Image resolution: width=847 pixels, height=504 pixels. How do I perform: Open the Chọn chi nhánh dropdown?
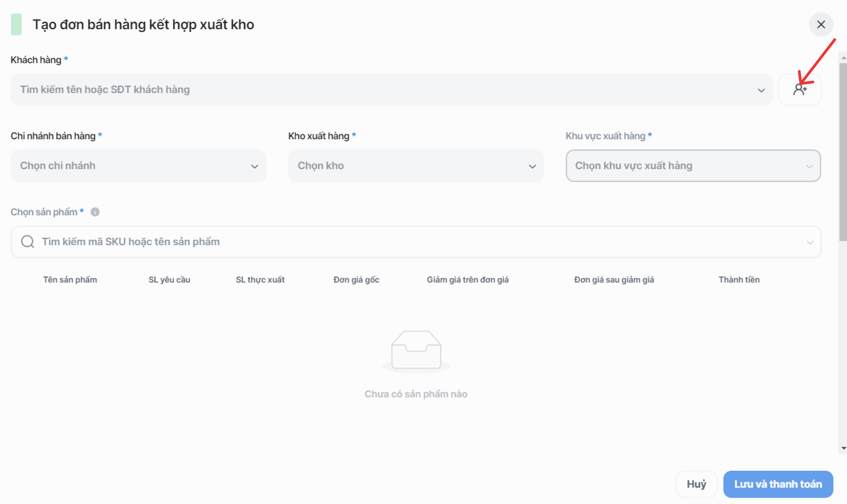138,166
